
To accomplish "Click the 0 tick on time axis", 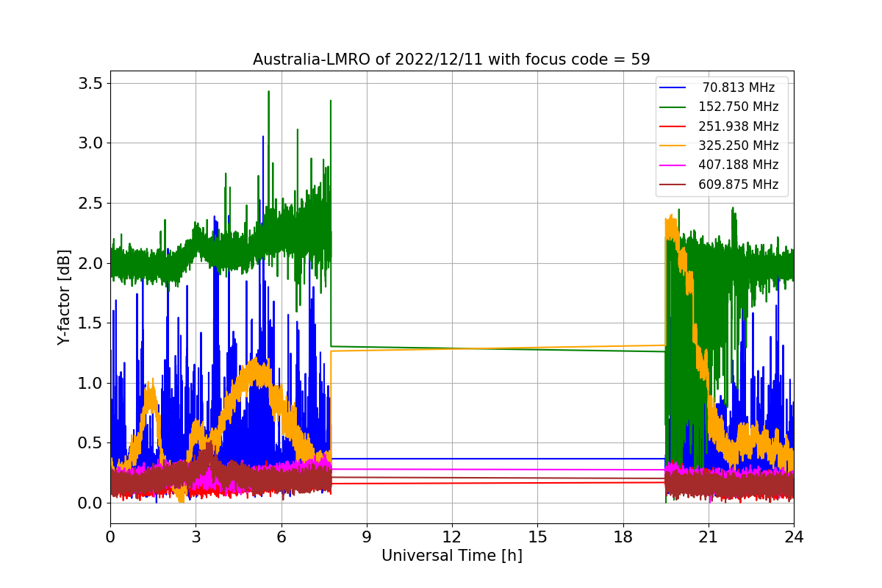I will (x=110, y=537).
